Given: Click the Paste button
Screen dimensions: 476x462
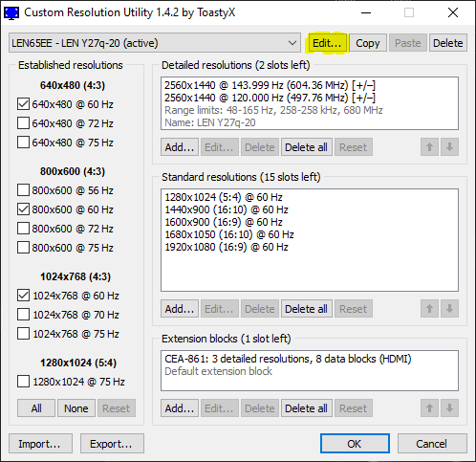Looking at the screenshot, I should pos(408,43).
